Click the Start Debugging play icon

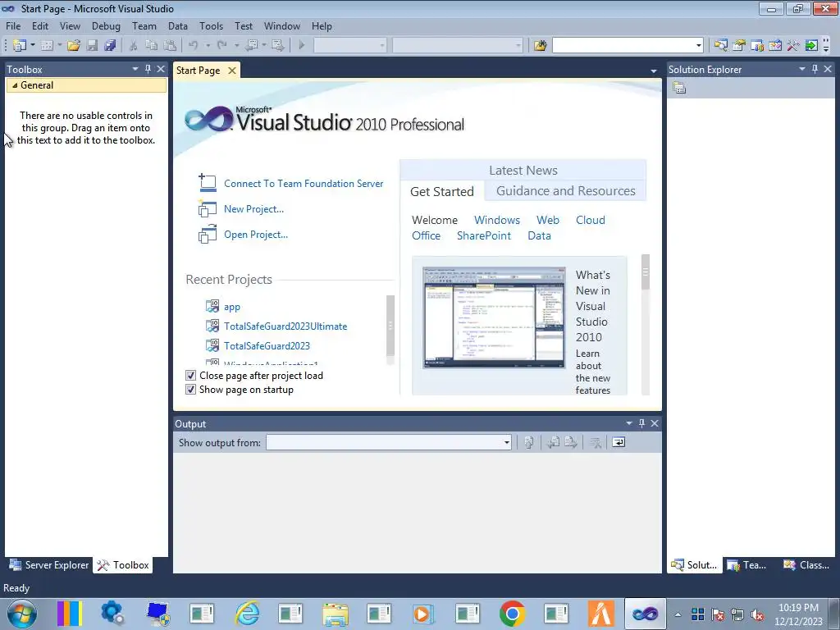[x=302, y=46]
